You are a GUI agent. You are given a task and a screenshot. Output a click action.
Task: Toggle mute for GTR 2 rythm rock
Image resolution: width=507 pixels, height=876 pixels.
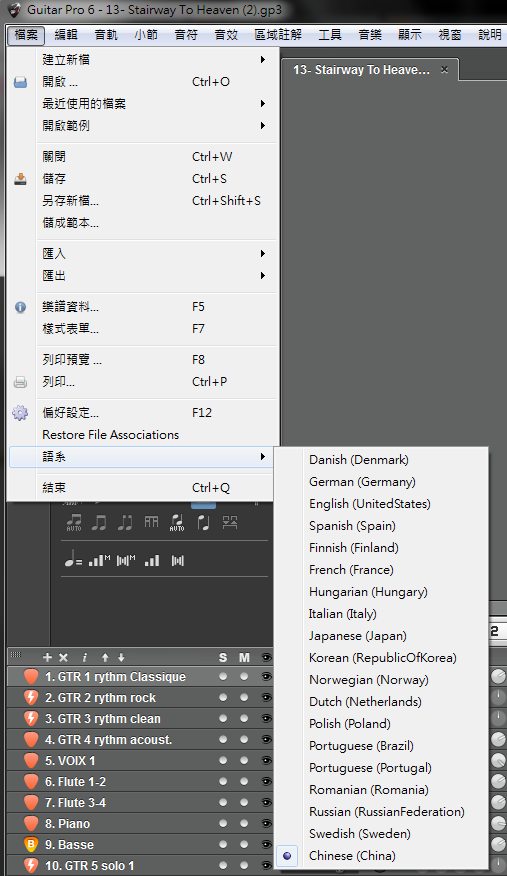pos(244,698)
